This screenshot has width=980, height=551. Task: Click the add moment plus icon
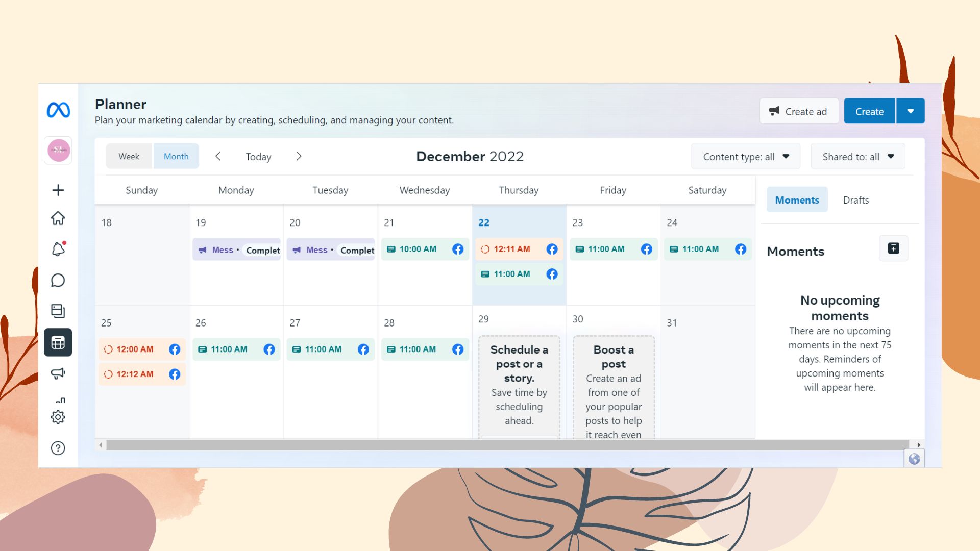click(x=893, y=248)
